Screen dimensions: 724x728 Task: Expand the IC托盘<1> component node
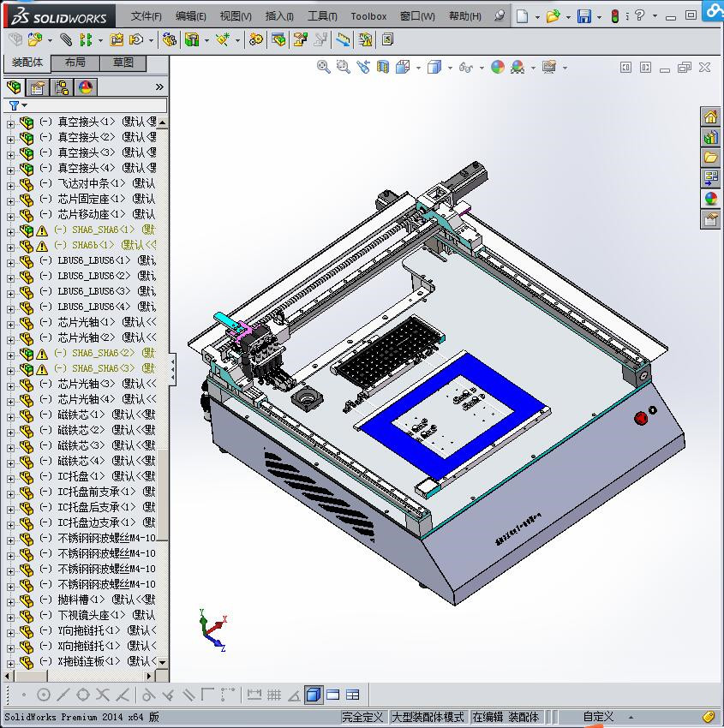[10, 479]
